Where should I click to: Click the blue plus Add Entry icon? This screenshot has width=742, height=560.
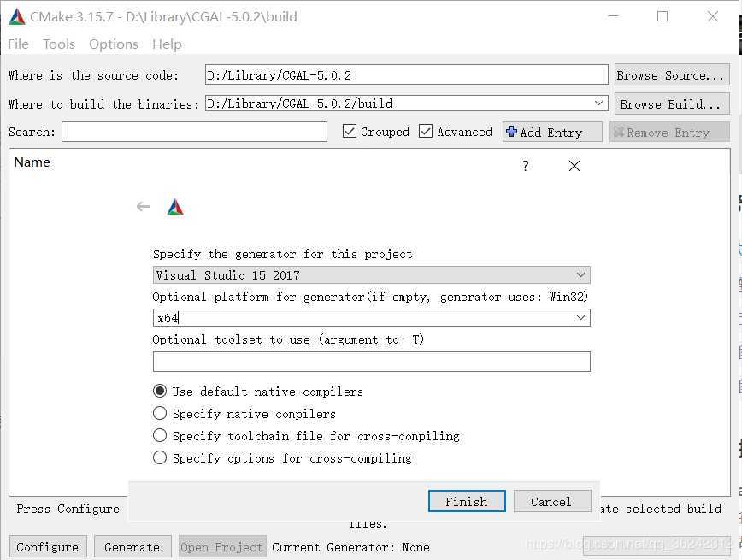[x=511, y=131]
